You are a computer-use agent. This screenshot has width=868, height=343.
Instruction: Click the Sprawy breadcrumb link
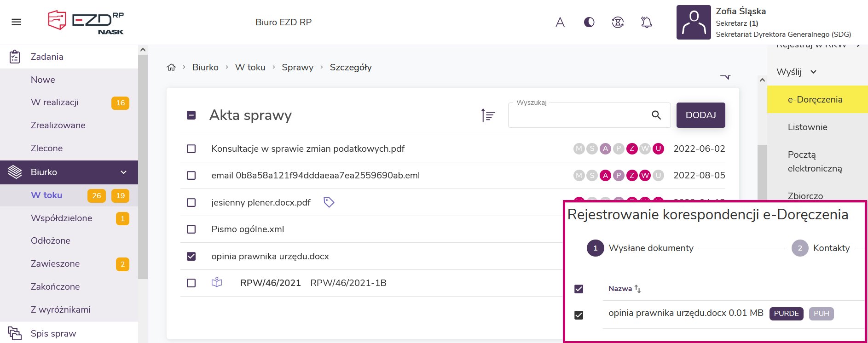pyautogui.click(x=297, y=68)
